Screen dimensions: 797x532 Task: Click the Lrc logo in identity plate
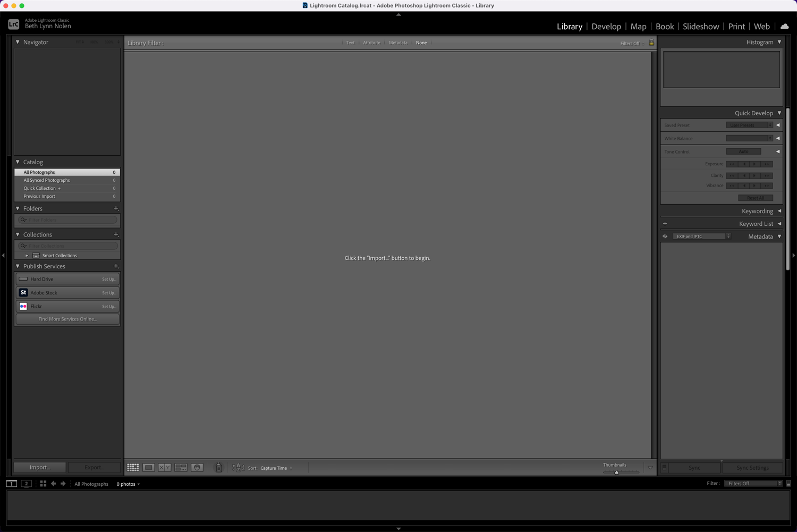tap(14, 24)
